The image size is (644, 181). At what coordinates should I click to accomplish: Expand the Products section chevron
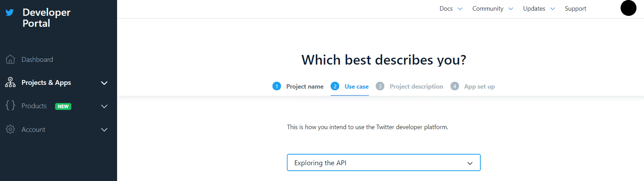tap(104, 106)
